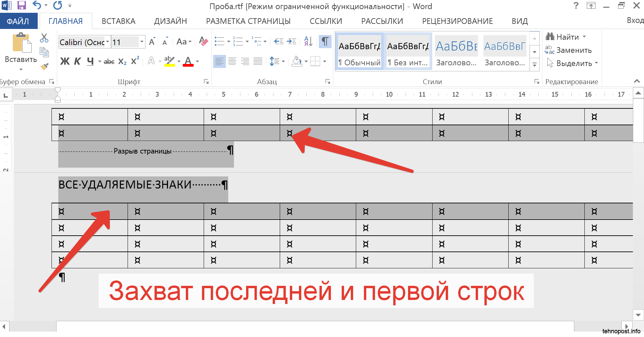Viewport: 644px width, 337px height.
Task: Sort text with the A-Я sort icon
Action: (308, 41)
